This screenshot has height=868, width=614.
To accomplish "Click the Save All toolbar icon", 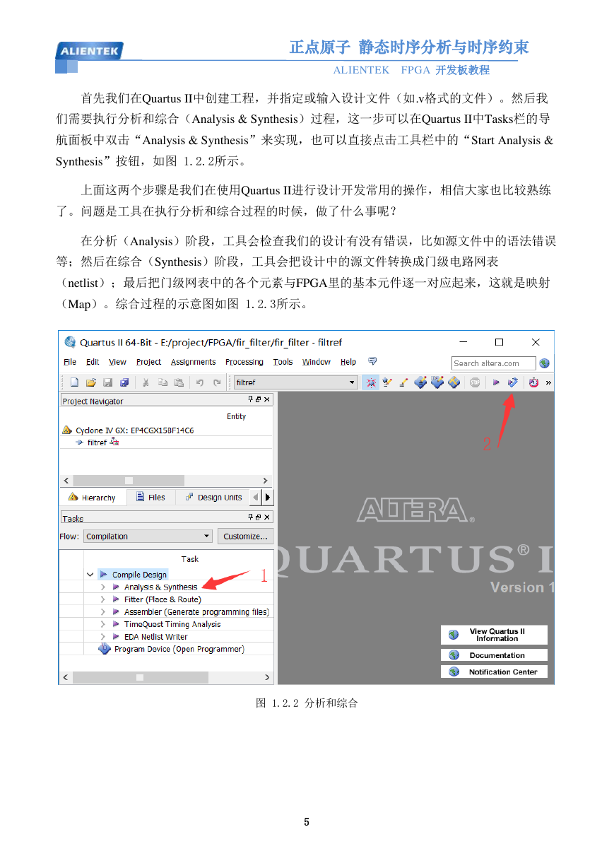I will pos(124,382).
